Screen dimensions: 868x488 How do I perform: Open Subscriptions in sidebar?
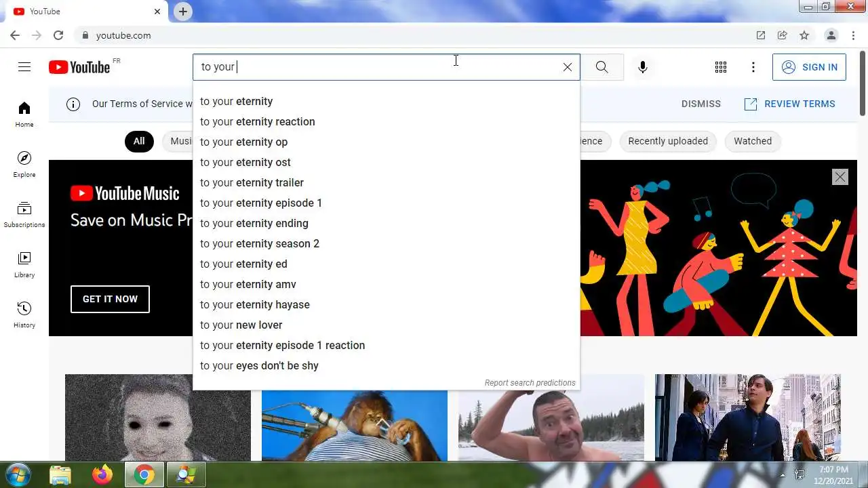coord(24,215)
